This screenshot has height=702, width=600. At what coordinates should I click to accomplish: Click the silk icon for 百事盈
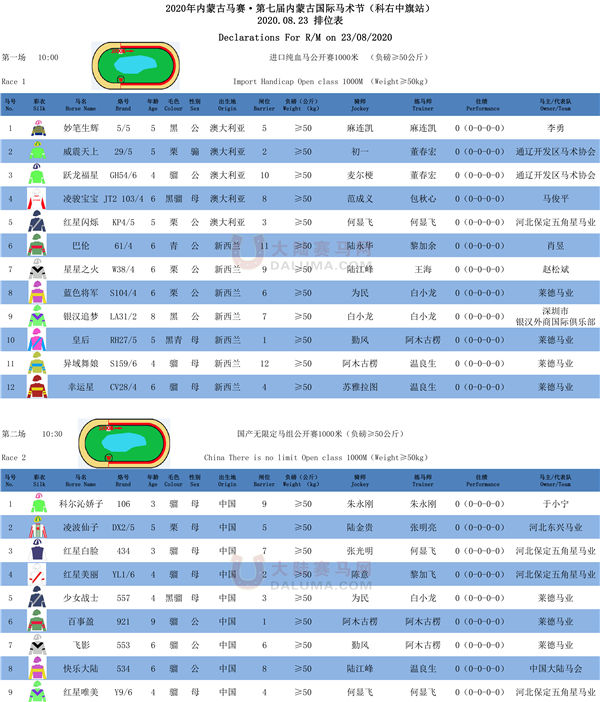pyautogui.click(x=39, y=621)
